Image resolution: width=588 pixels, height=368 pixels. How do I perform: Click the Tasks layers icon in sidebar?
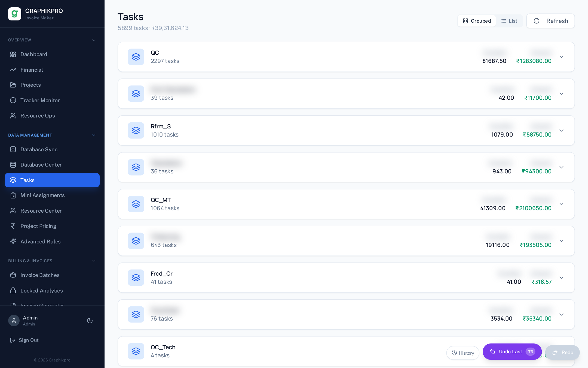click(x=13, y=180)
